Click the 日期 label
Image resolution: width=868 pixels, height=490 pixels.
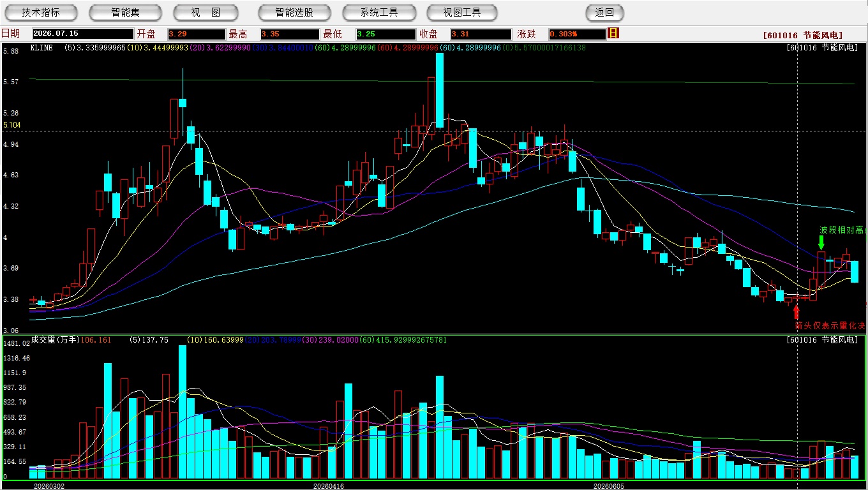10,34
